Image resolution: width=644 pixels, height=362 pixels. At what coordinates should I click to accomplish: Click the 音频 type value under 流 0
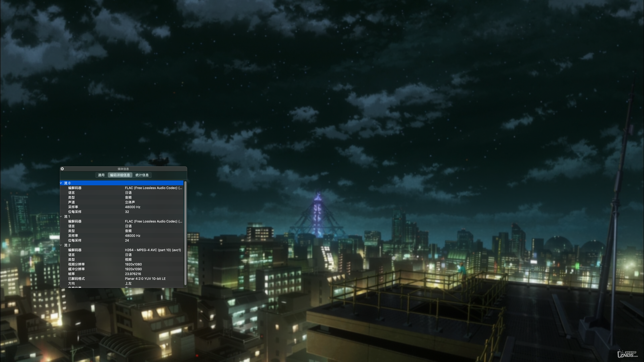[x=128, y=198]
